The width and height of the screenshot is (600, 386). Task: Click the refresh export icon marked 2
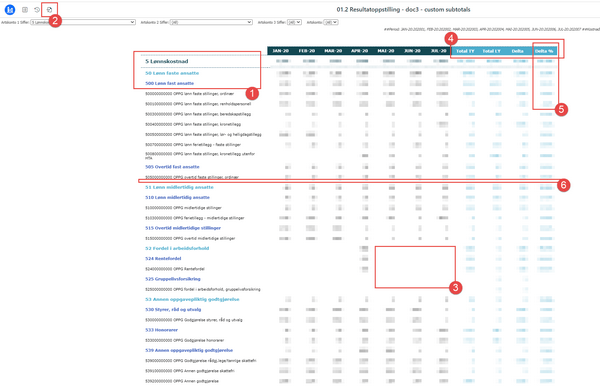tap(49, 10)
